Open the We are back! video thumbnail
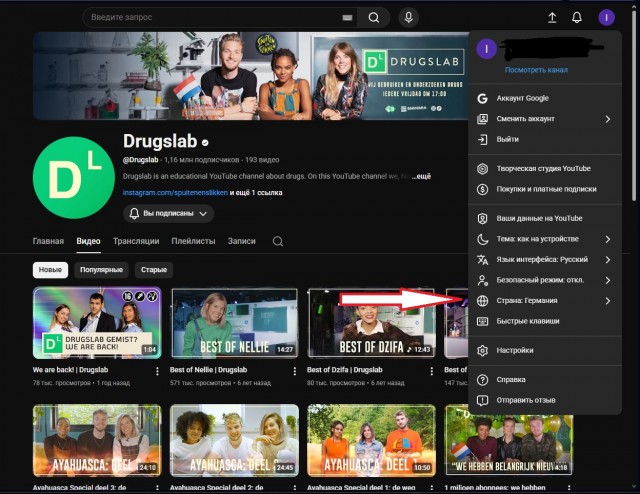Screen dimensions: 640x494 click(x=97, y=323)
